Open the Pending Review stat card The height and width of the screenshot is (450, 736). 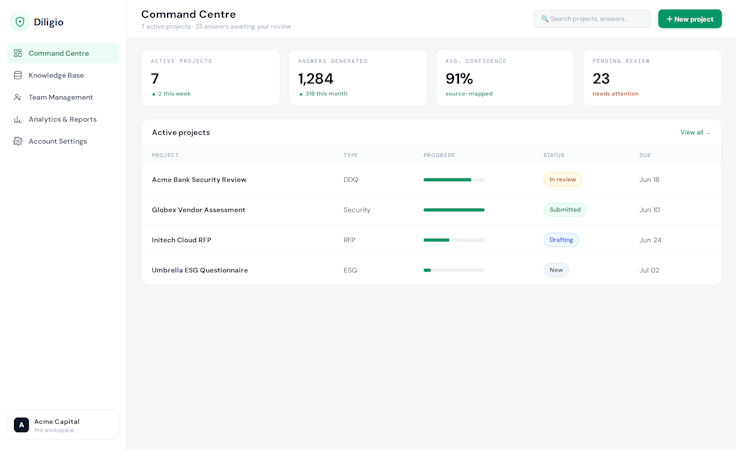pos(652,78)
